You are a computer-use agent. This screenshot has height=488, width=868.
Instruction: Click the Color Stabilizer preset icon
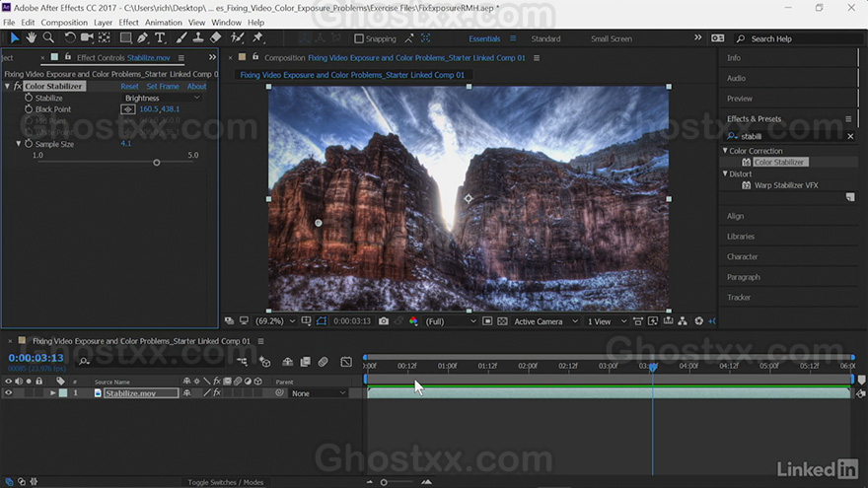click(746, 162)
